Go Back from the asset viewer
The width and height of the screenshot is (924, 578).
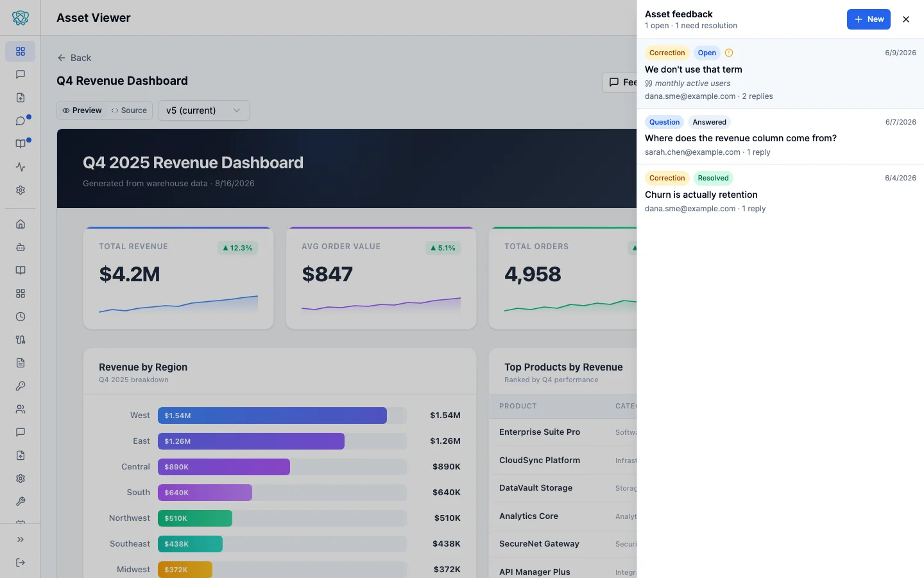coord(74,58)
